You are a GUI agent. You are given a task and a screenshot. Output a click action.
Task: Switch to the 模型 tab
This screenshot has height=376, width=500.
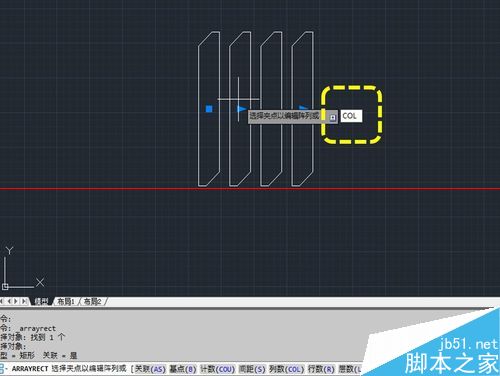coord(41,302)
